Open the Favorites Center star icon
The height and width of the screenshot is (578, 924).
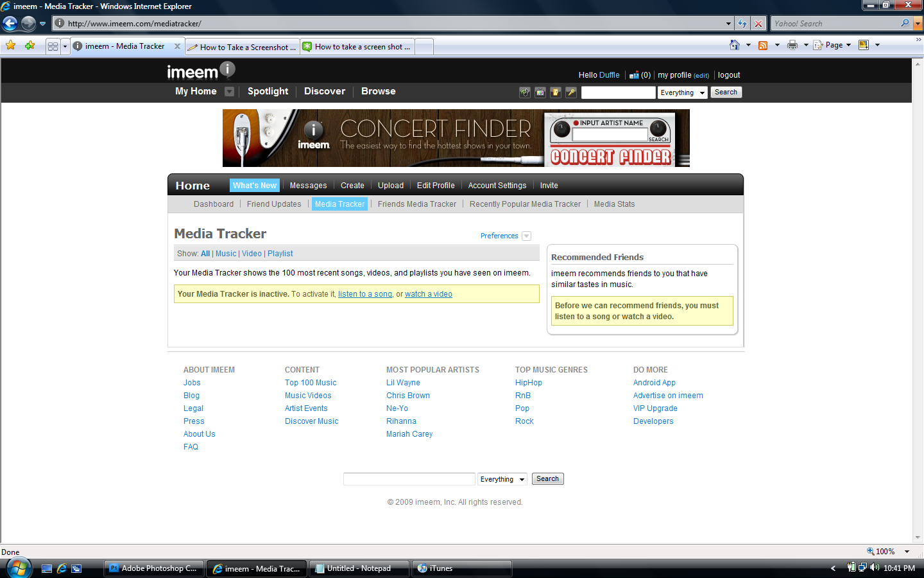tap(11, 46)
